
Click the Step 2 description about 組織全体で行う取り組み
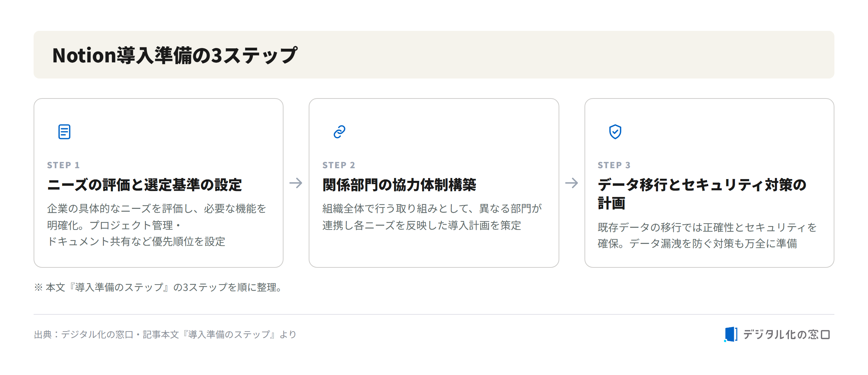pos(432,217)
